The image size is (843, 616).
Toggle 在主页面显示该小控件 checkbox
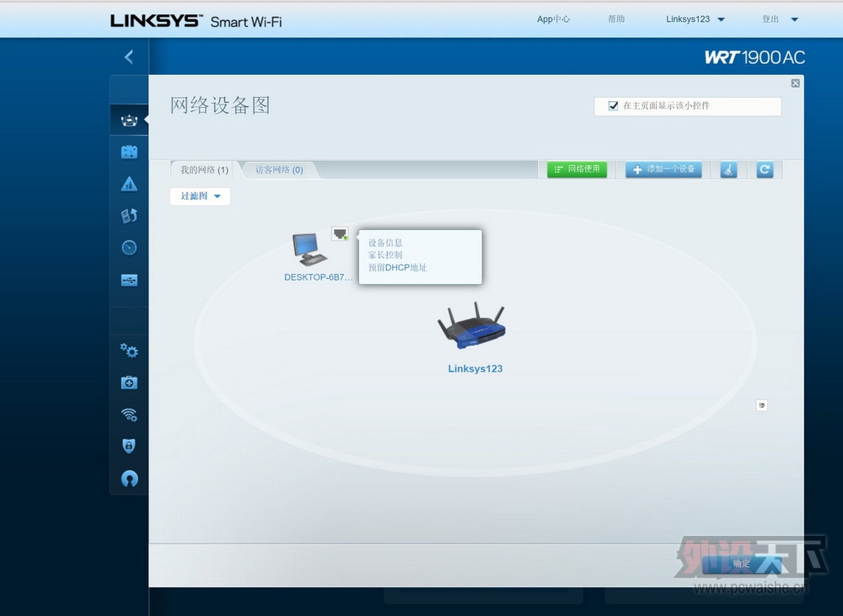[613, 106]
